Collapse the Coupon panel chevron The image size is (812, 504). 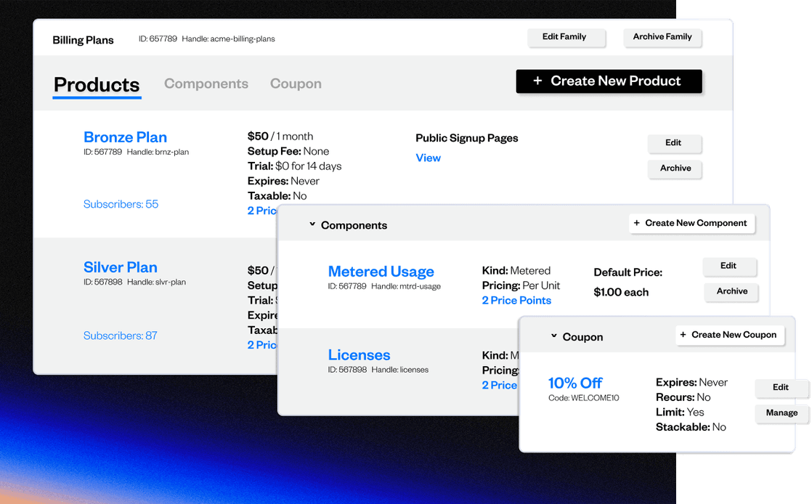tap(553, 336)
